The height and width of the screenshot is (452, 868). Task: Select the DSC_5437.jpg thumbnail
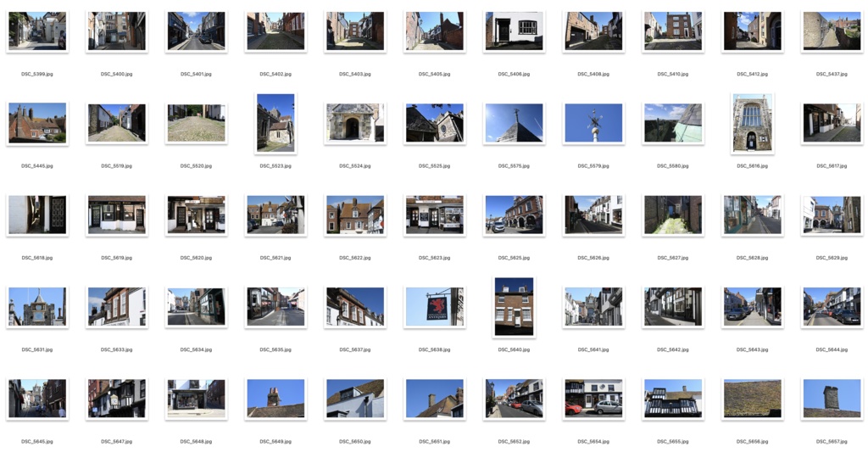click(x=832, y=31)
